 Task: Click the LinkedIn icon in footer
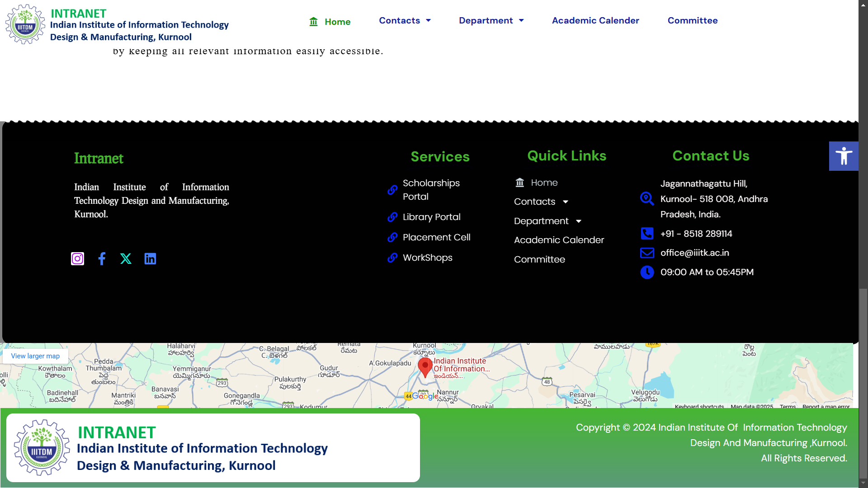[x=150, y=258]
